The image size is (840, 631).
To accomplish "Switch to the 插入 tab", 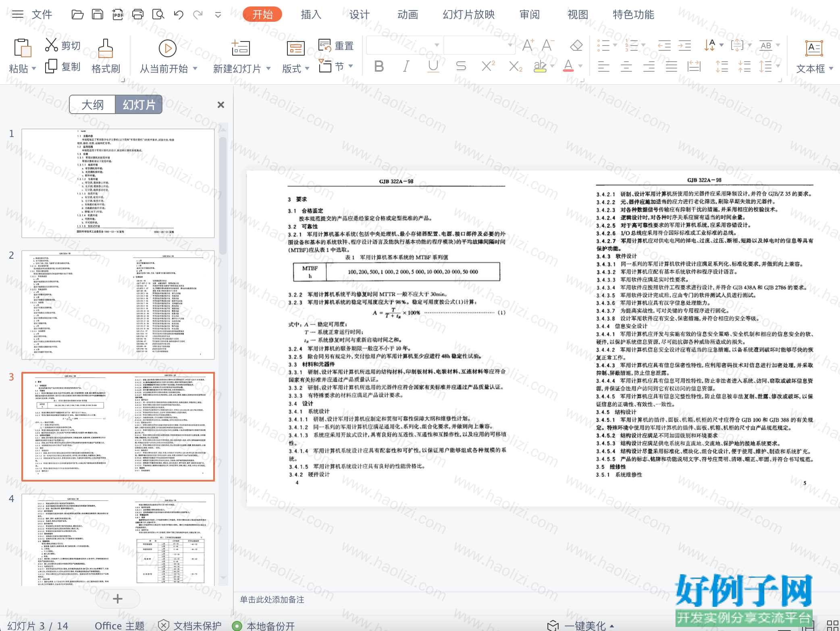I will pos(311,15).
